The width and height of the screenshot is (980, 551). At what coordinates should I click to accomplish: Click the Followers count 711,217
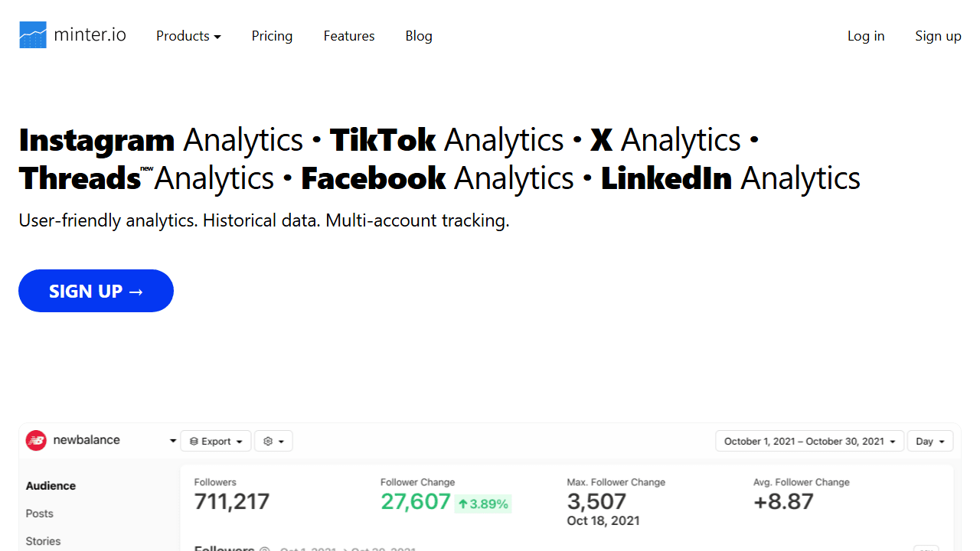click(x=232, y=501)
